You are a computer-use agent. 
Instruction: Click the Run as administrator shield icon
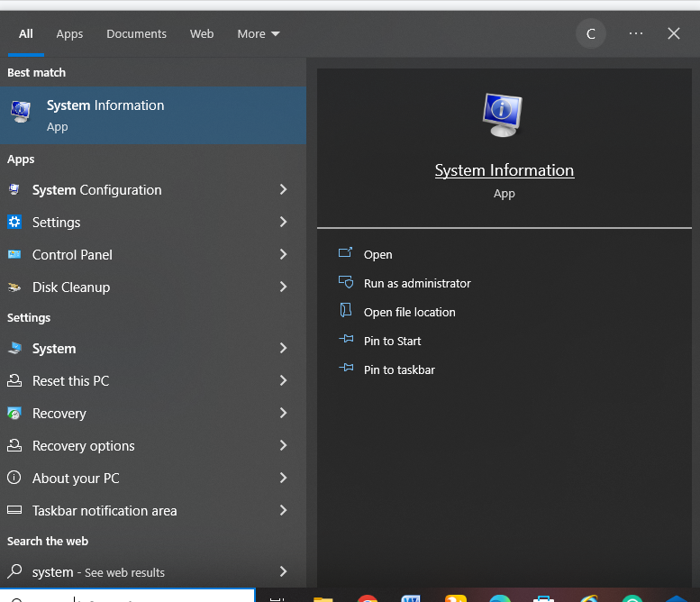click(x=346, y=282)
